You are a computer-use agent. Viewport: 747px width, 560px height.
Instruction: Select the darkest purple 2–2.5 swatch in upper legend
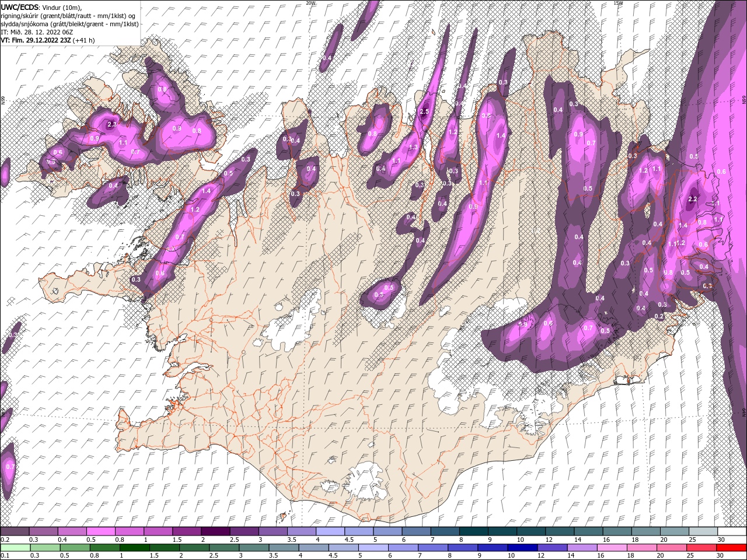(x=215, y=531)
